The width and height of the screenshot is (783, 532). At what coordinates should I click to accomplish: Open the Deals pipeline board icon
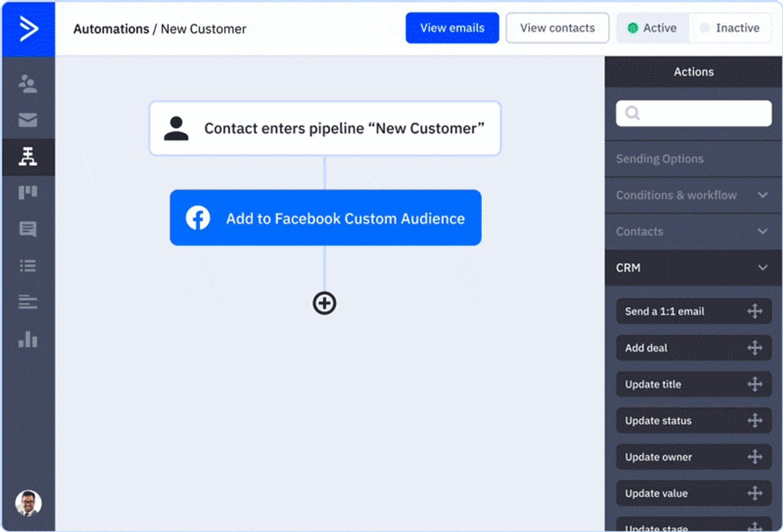(x=28, y=193)
